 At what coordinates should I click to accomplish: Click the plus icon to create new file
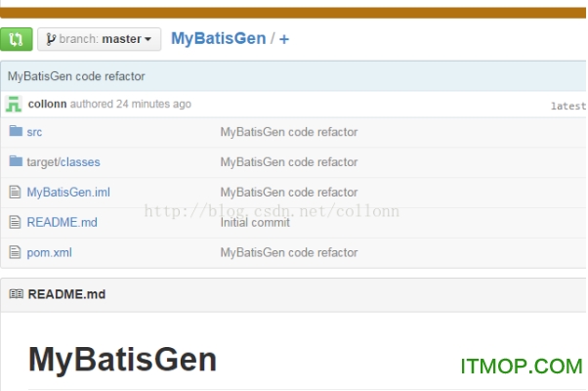point(284,39)
